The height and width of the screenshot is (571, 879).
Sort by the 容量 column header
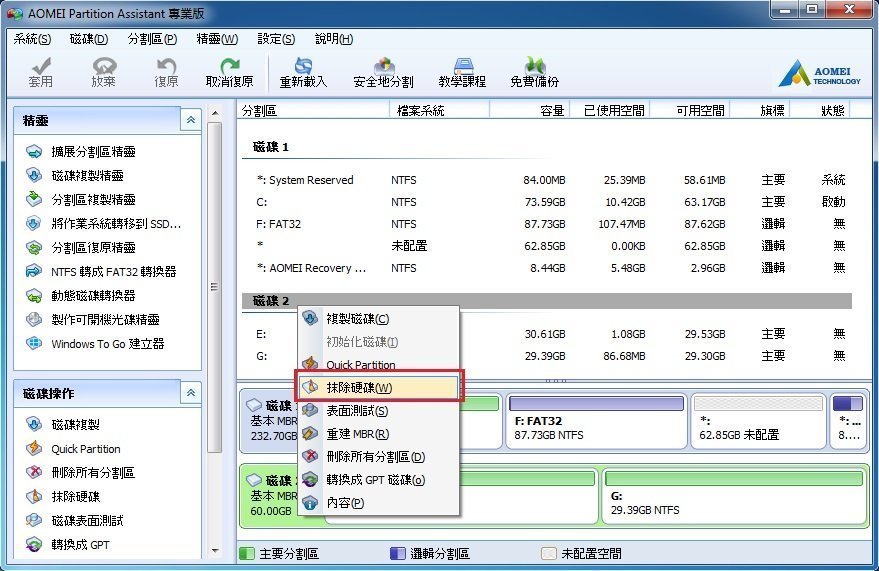(529, 110)
